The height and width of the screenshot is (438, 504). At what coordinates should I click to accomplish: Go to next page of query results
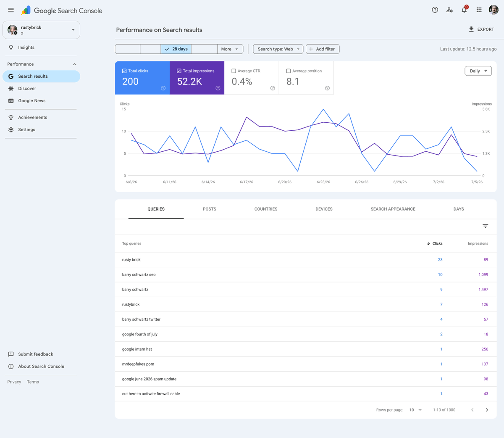pyautogui.click(x=487, y=410)
